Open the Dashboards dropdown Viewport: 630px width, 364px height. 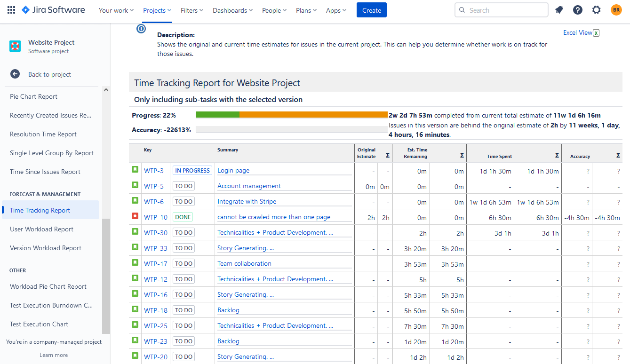pos(233,10)
